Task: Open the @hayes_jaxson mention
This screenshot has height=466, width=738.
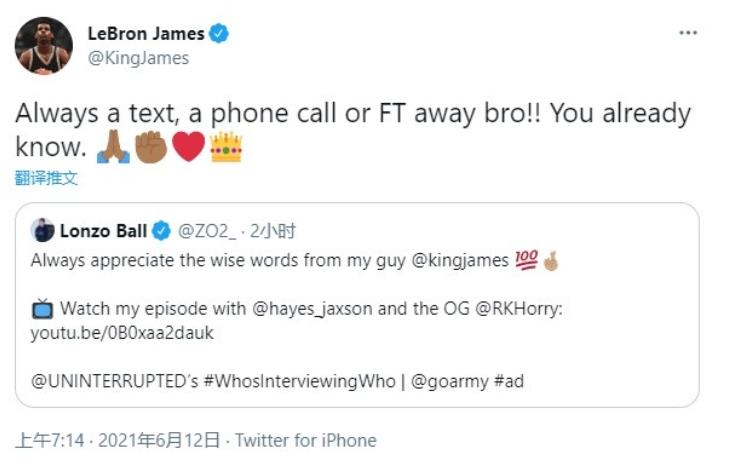Action: (x=312, y=309)
